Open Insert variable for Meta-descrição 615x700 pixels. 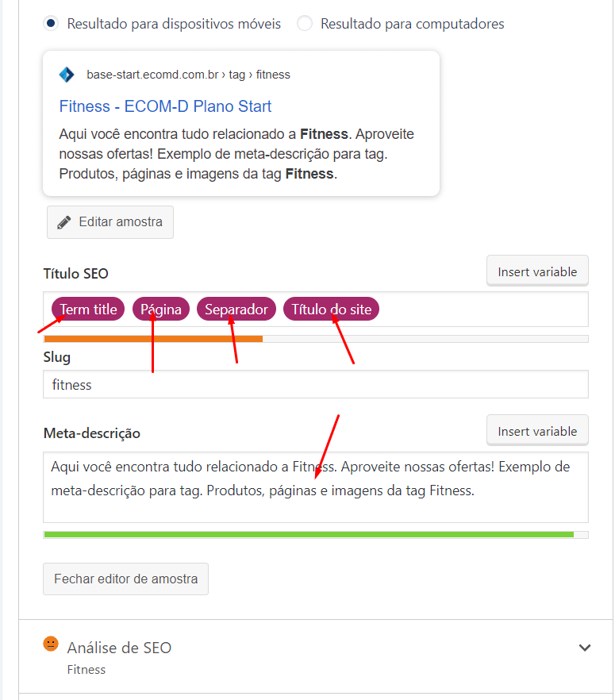click(537, 431)
